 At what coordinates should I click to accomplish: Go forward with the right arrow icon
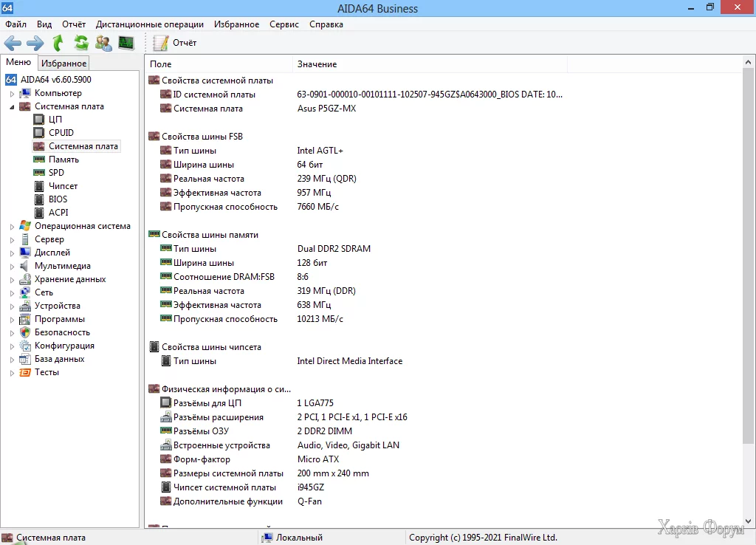click(35, 43)
